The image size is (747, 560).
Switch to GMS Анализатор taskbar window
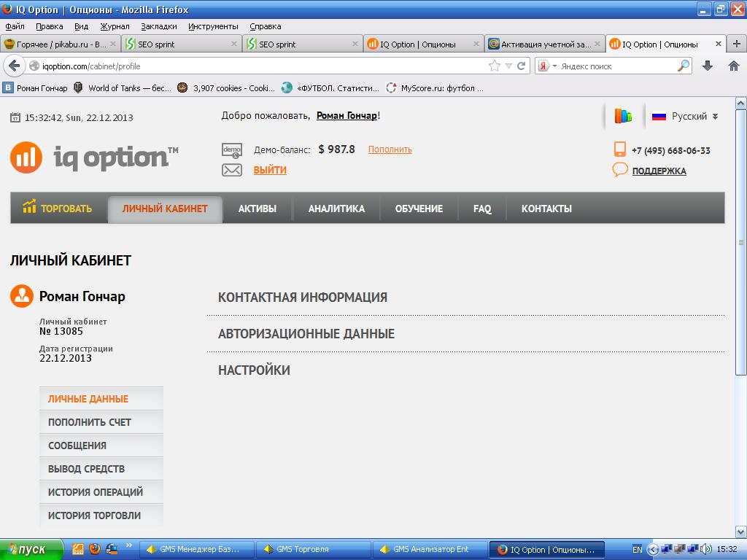click(x=430, y=549)
